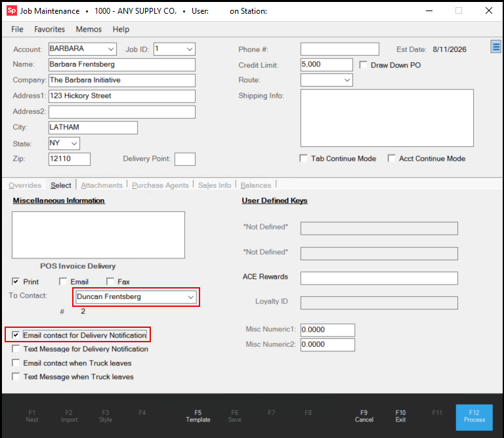Toggle Email contact for Delivery Notification

16,335
